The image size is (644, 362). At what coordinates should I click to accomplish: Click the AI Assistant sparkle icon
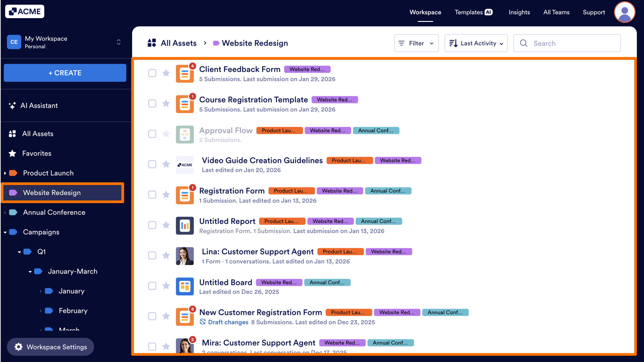[12, 106]
